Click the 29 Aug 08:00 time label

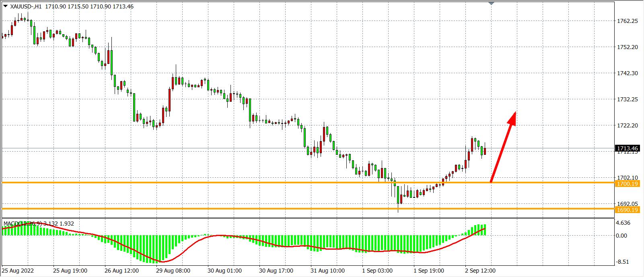(173, 271)
